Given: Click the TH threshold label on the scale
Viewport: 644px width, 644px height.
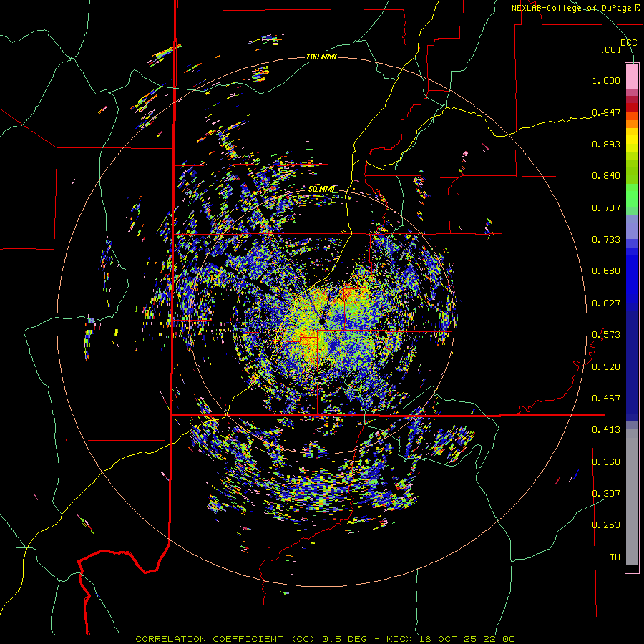Looking at the screenshot, I should [615, 557].
